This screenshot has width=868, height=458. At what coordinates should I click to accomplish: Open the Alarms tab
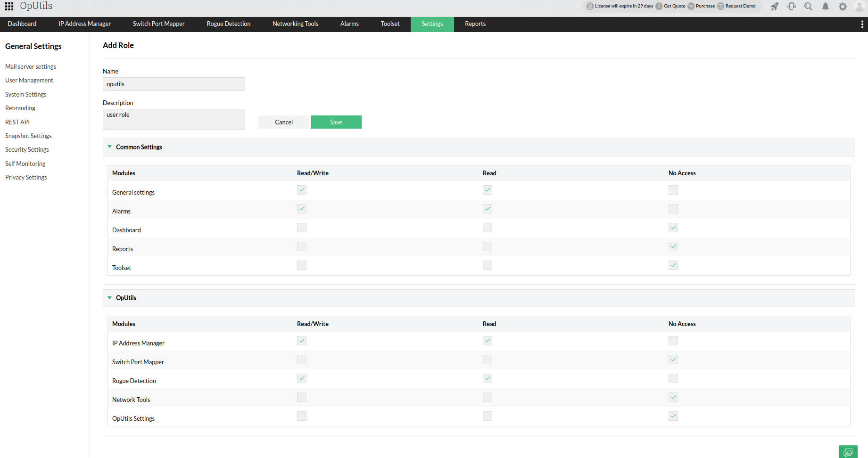point(349,24)
